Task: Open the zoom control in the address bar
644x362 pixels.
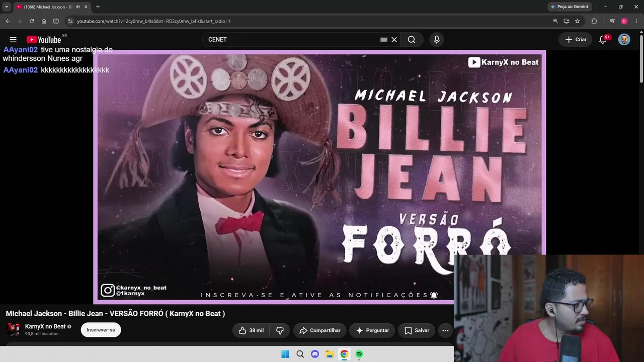Action: tap(555, 21)
